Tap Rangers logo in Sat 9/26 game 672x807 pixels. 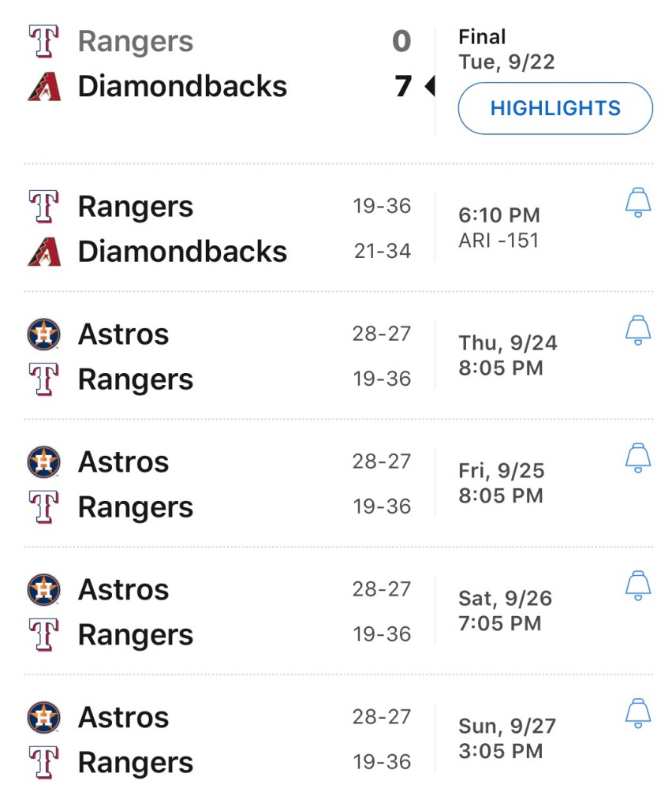pyautogui.click(x=43, y=634)
